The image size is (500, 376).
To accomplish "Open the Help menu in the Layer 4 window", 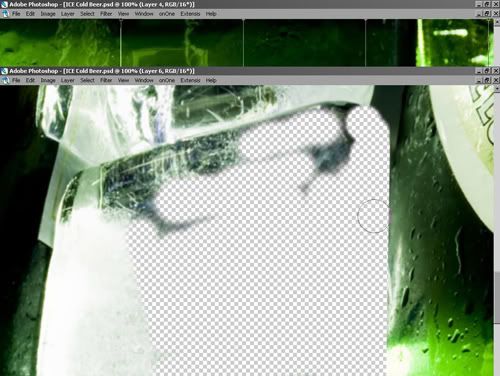I will point(211,14).
